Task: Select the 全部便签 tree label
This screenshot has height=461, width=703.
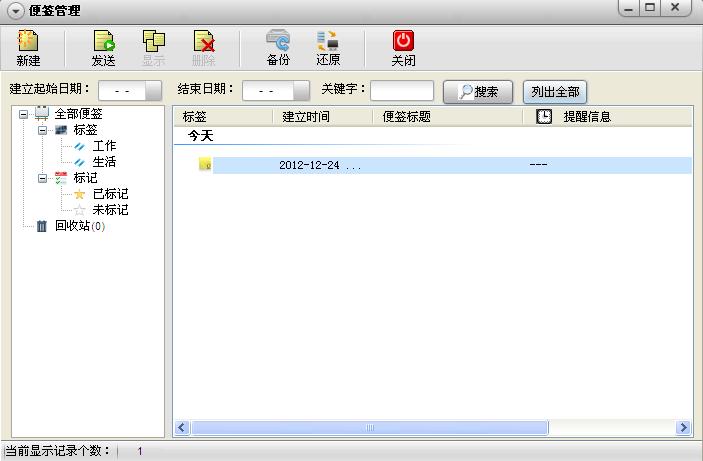Action: (78, 114)
